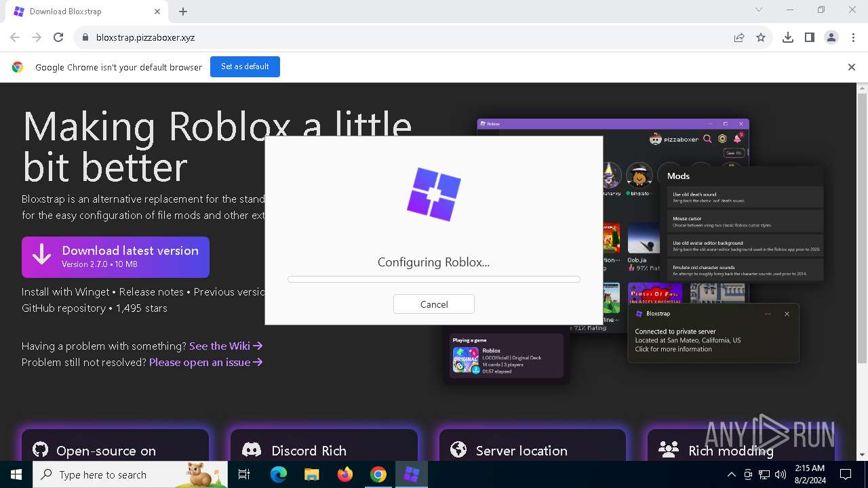Set Chrome as default browser

click(x=245, y=66)
